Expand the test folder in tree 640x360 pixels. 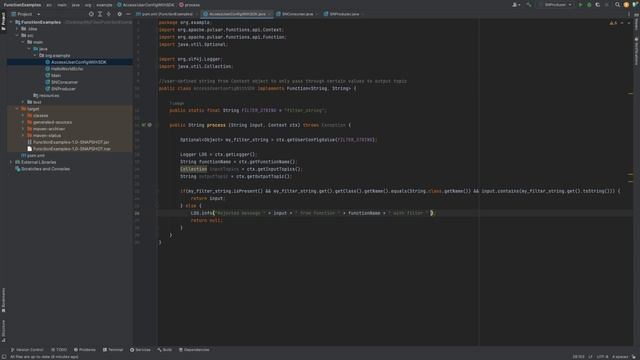(x=23, y=102)
